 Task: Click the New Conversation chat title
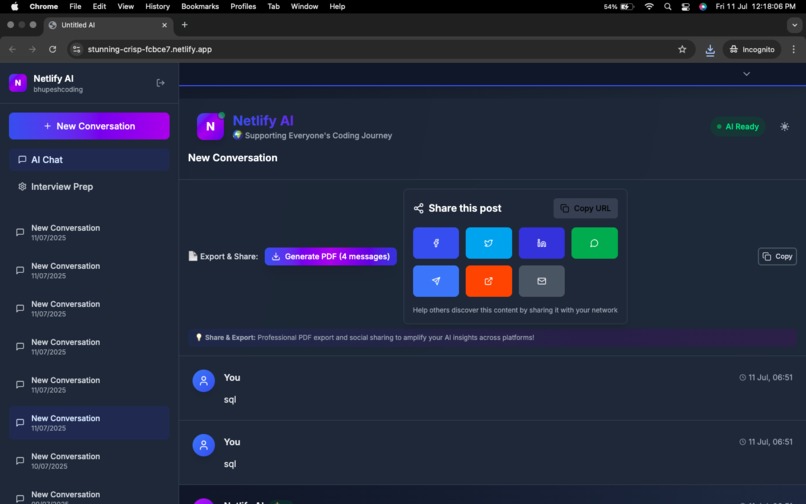click(x=232, y=158)
